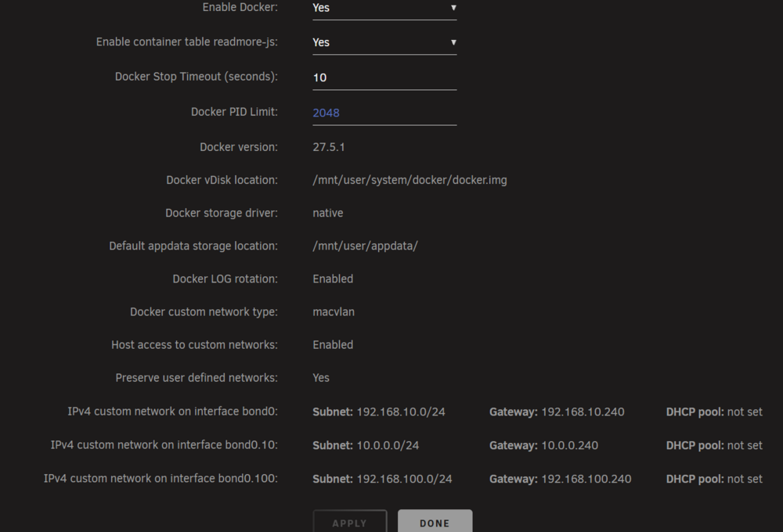Viewport: 783px width, 532px height.
Task: Open the Enable Docker dropdown
Action: 384,9
